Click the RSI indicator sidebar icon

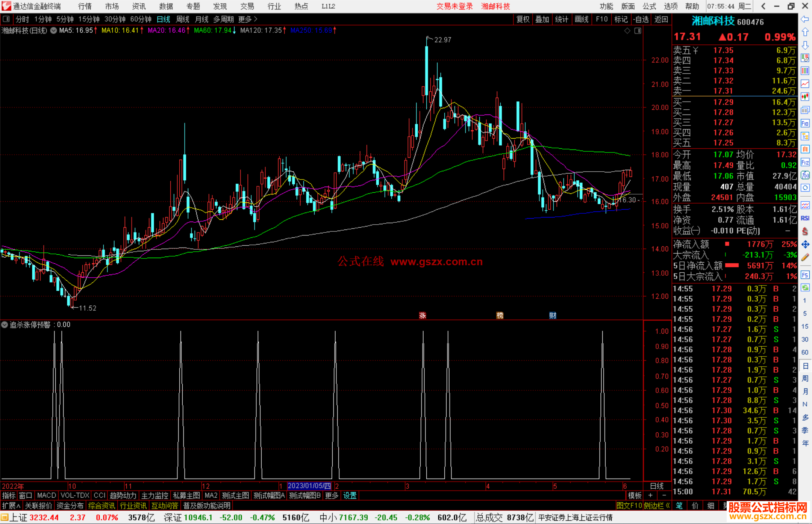[805, 218]
